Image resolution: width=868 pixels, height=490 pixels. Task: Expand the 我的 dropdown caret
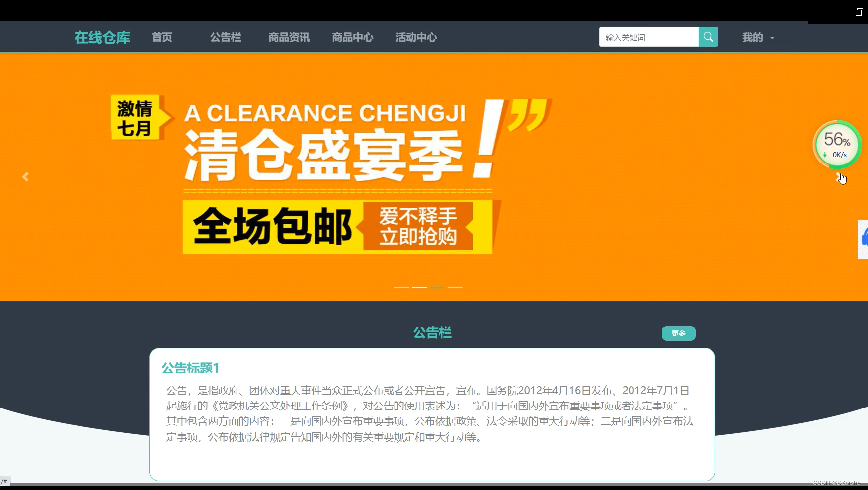(x=772, y=38)
